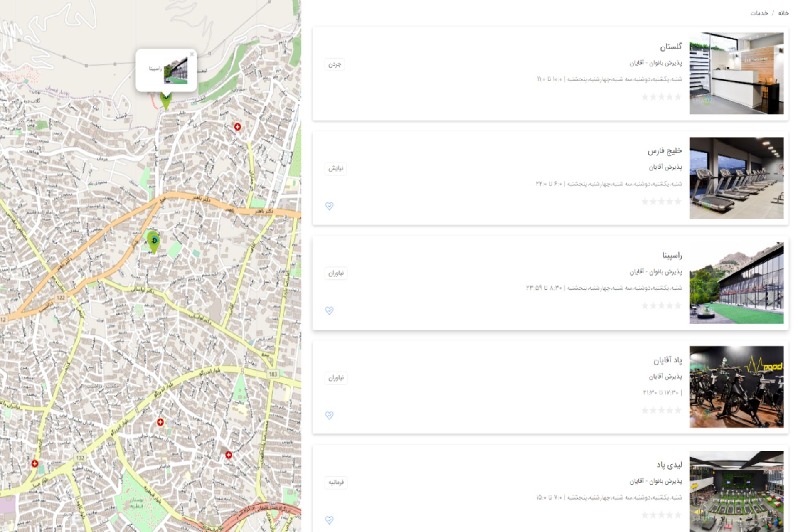Open the گلستان listing title

[670, 47]
